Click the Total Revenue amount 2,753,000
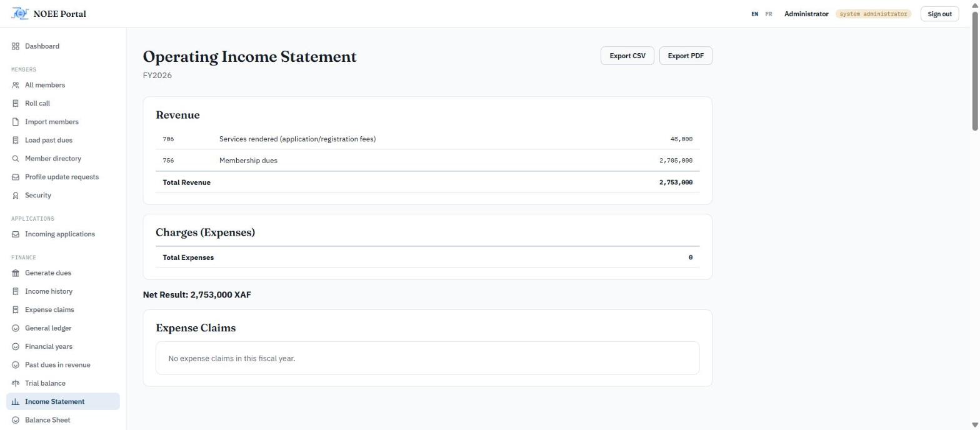This screenshot has width=980, height=430. tap(676, 182)
